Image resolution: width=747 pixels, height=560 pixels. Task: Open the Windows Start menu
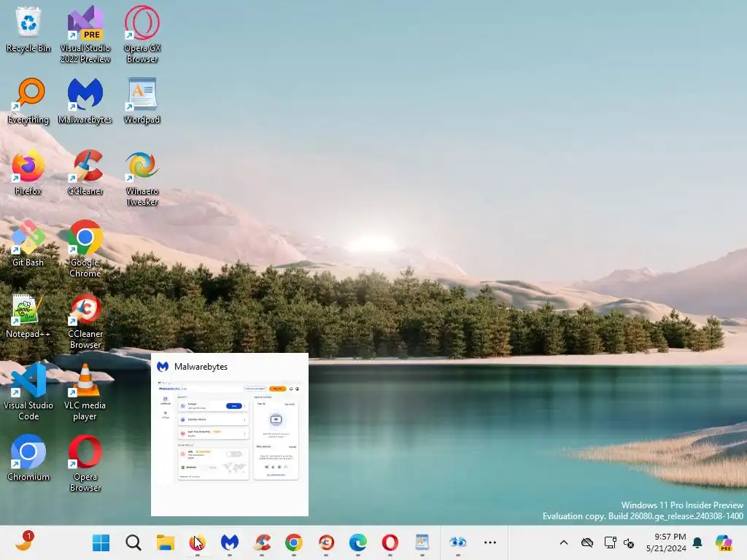[101, 542]
